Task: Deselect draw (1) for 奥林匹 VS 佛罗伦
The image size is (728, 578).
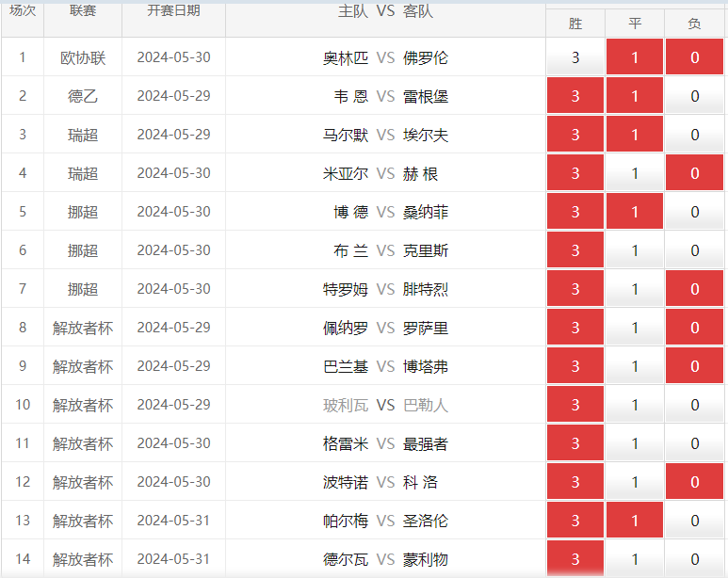Action: pyautogui.click(x=635, y=57)
